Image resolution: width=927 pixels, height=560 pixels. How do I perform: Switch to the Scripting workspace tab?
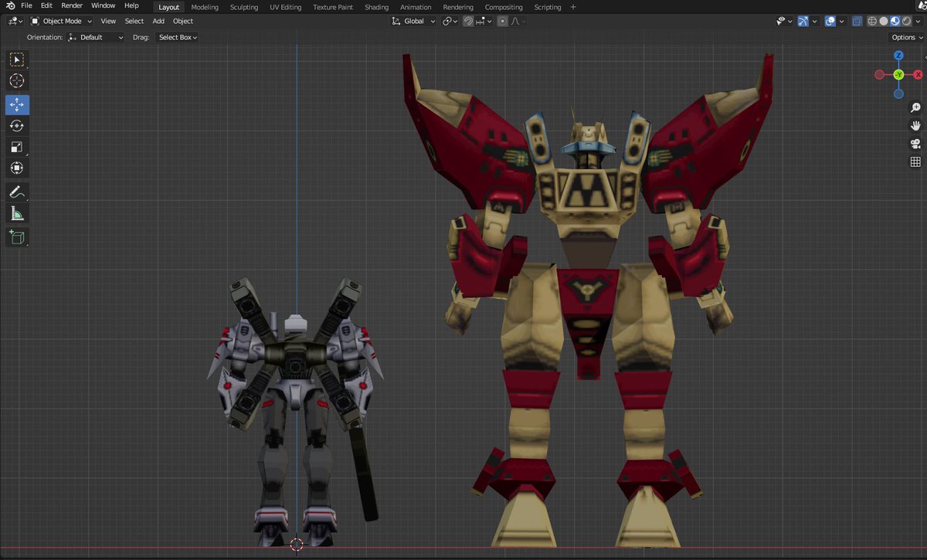pos(548,7)
